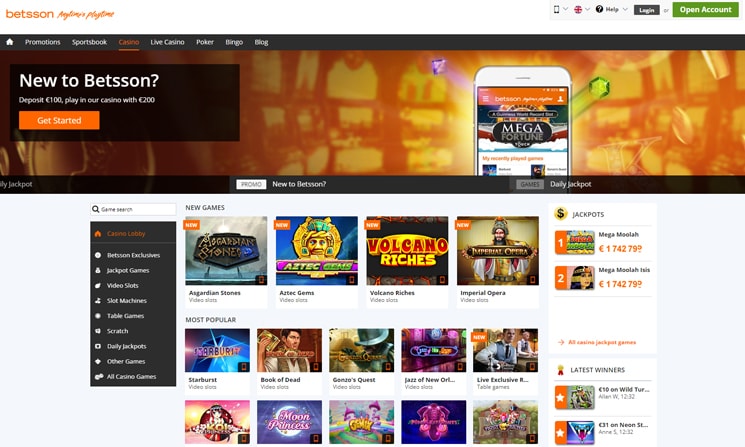
Task: Click the Casino Lobby home icon
Action: click(98, 234)
